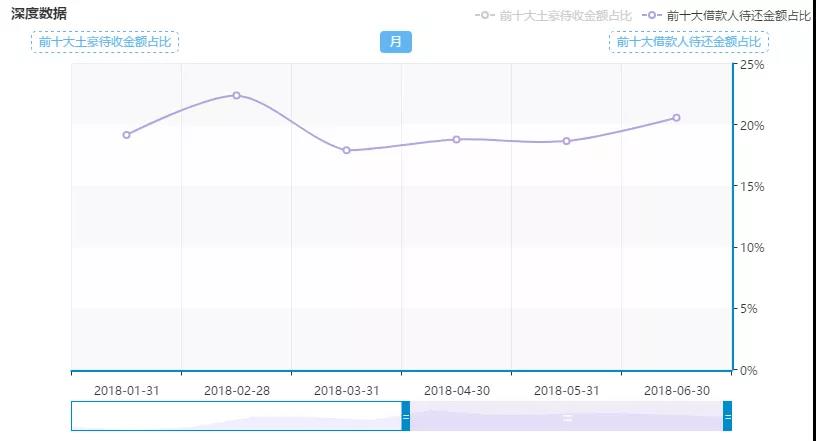Viewport: 816px width, 441px height.
Task: Click the dashed 前十大土豪待收金额占比 button
Action: 105,42
